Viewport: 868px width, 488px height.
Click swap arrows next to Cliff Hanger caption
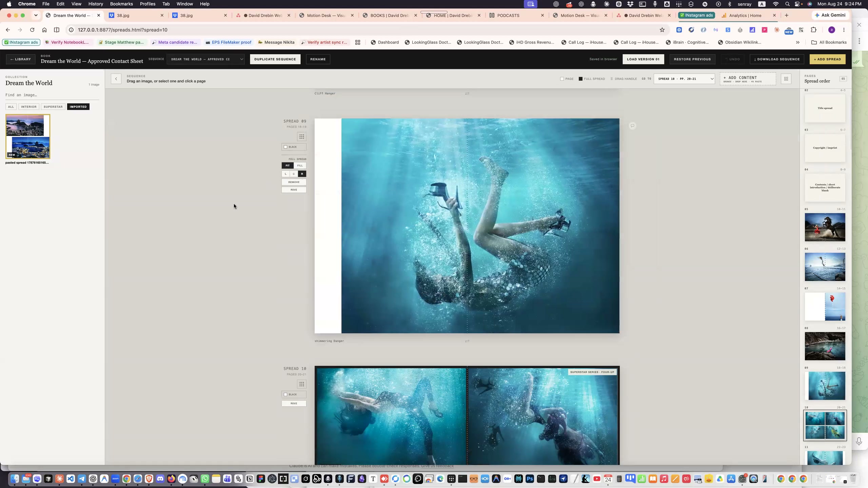pyautogui.click(x=467, y=94)
